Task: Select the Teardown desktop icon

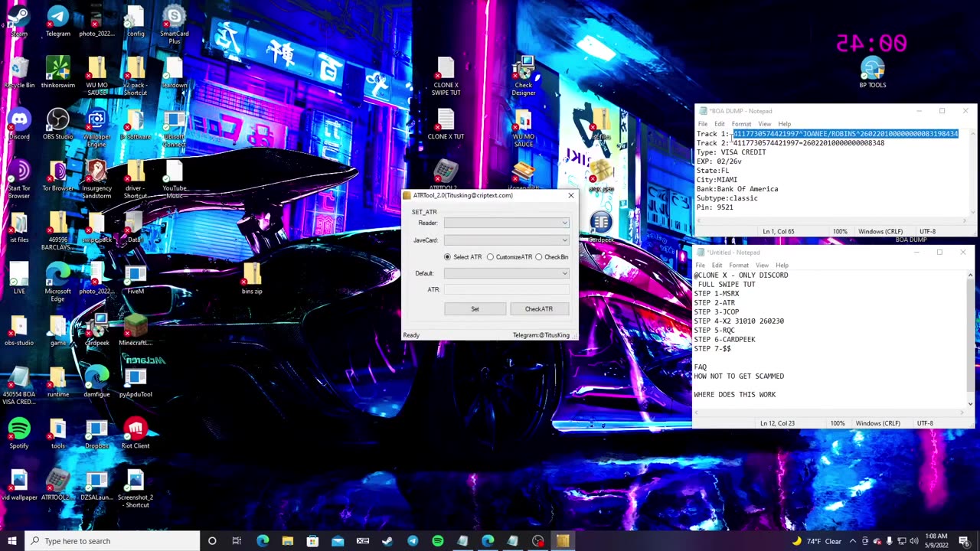Action: point(174,72)
